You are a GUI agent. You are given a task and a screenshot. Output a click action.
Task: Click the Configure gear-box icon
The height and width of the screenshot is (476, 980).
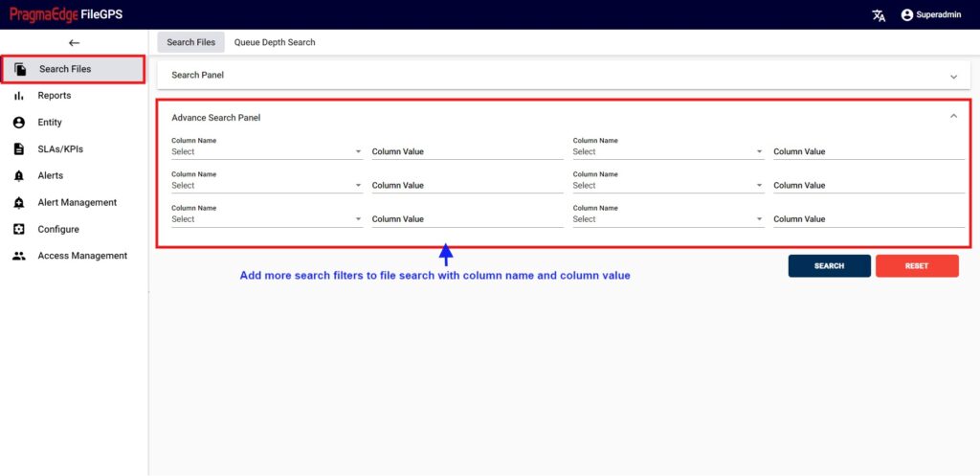(x=19, y=229)
